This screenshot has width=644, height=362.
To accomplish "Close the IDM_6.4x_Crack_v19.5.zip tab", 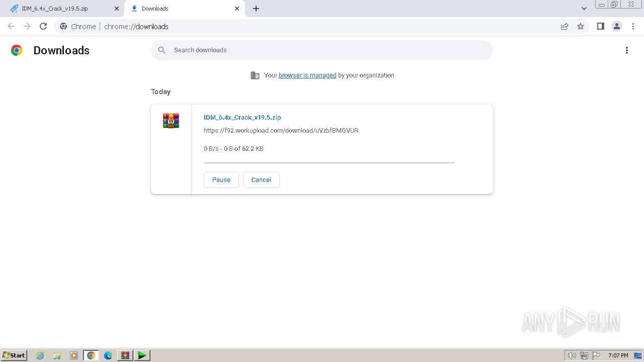I will pyautogui.click(x=117, y=9).
